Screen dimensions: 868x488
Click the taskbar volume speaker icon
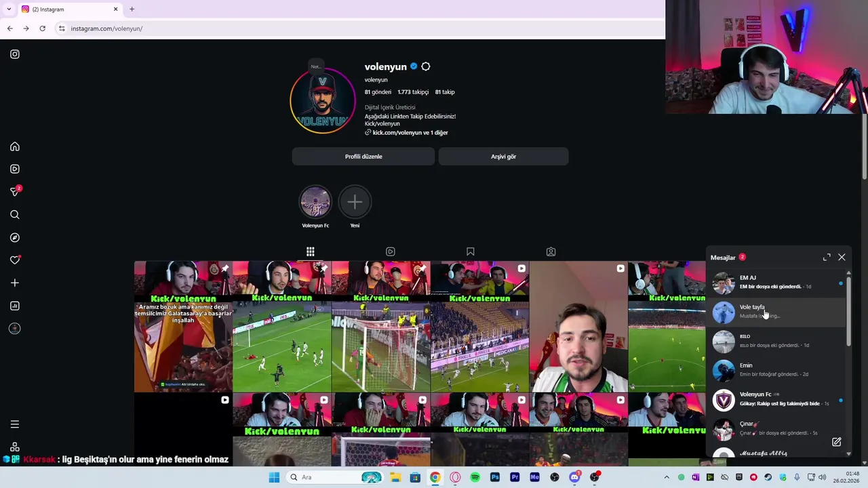(x=823, y=477)
